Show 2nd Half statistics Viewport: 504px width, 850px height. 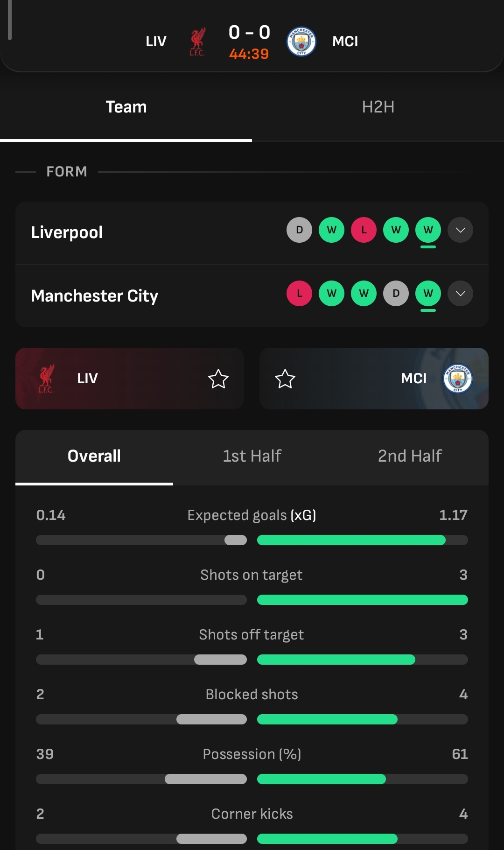pos(410,456)
